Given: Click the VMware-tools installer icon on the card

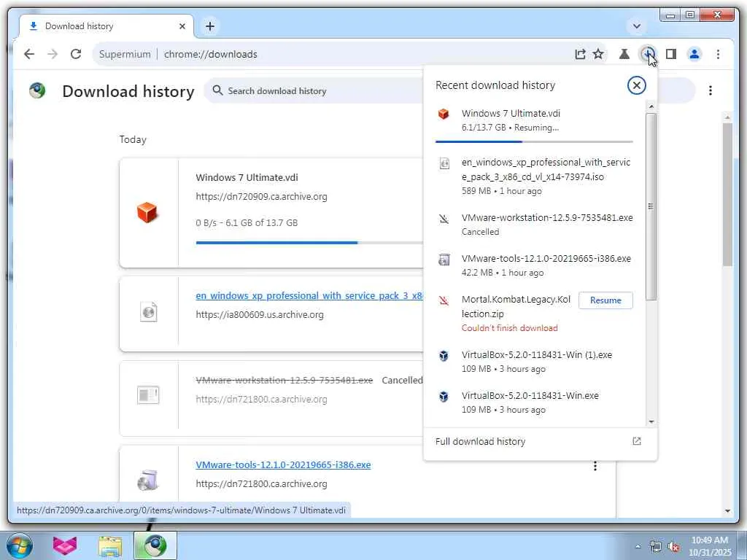Looking at the screenshot, I should point(147,480).
